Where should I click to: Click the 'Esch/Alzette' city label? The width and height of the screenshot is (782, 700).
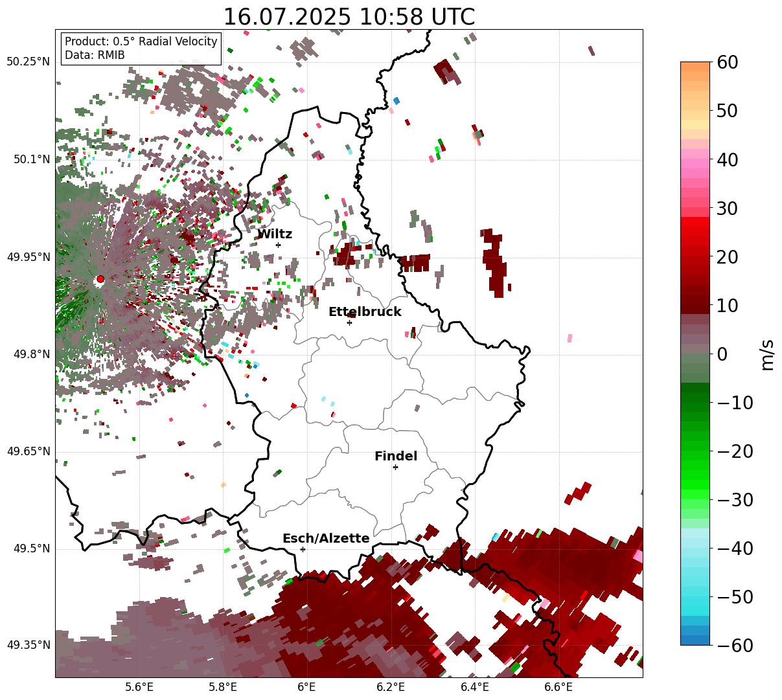326,539
